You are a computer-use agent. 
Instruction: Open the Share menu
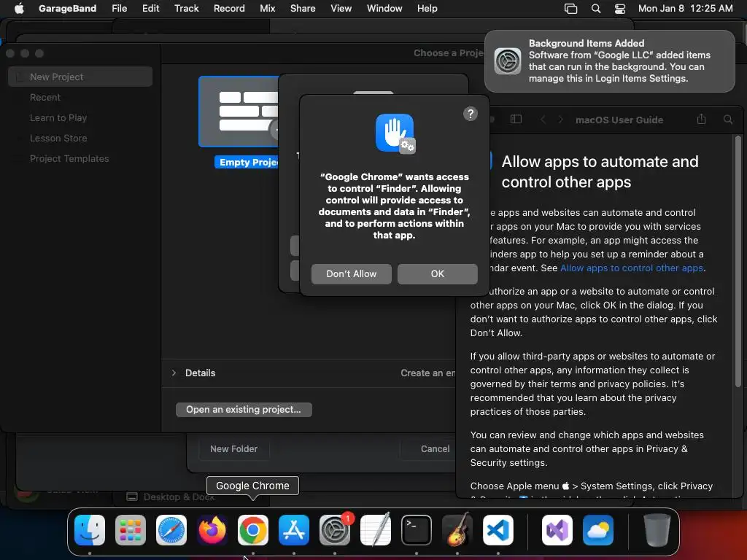tap(303, 9)
